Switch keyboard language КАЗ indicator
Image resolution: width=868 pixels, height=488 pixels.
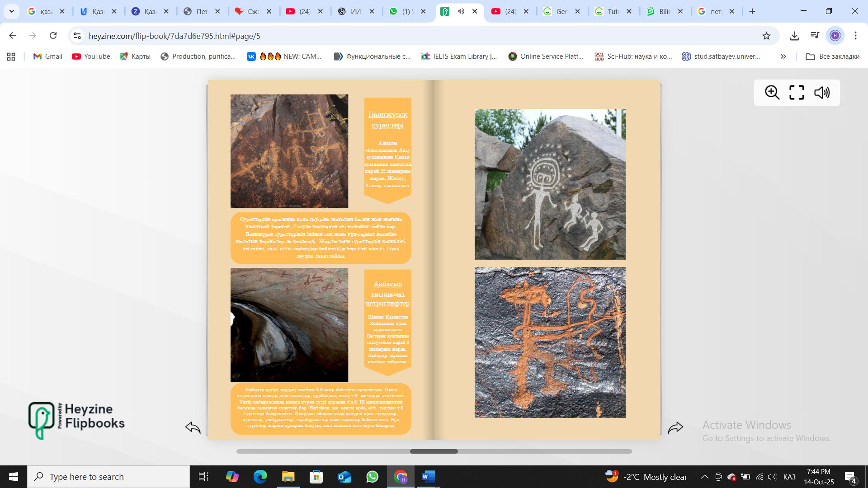789,477
